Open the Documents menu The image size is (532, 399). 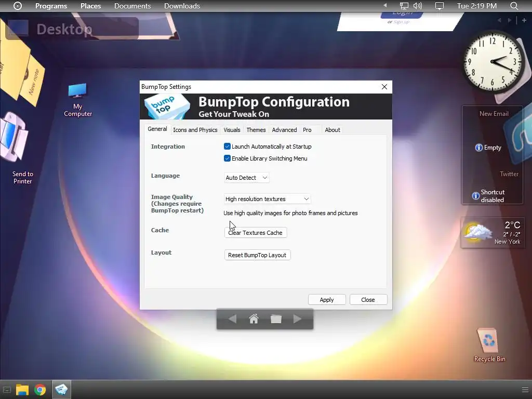pyautogui.click(x=132, y=6)
